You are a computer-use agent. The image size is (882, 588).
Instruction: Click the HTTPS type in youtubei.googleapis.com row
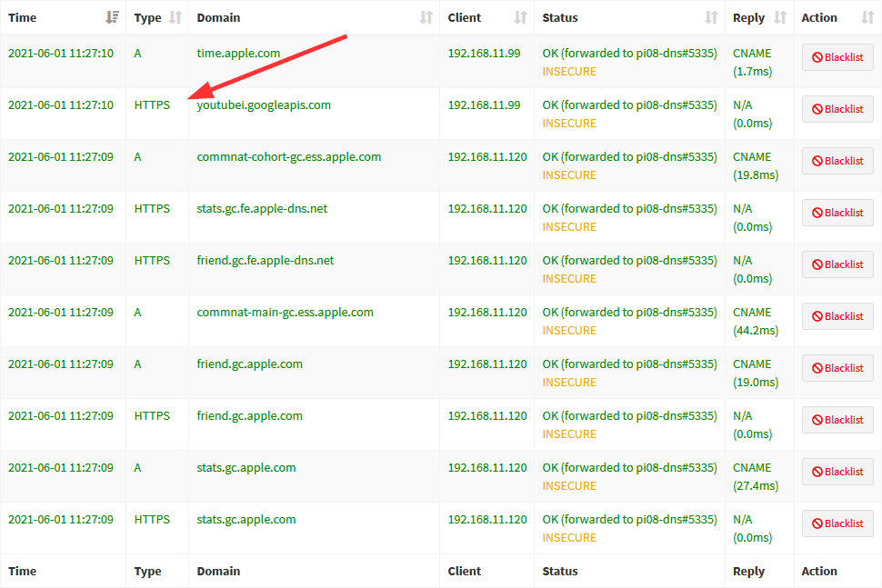[152, 105]
